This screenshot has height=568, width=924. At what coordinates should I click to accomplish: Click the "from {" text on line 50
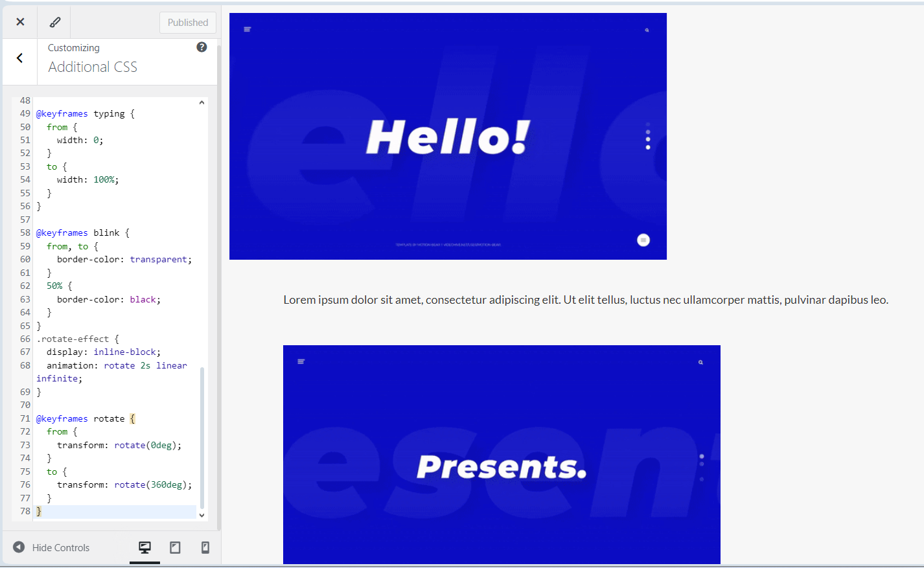pos(62,128)
